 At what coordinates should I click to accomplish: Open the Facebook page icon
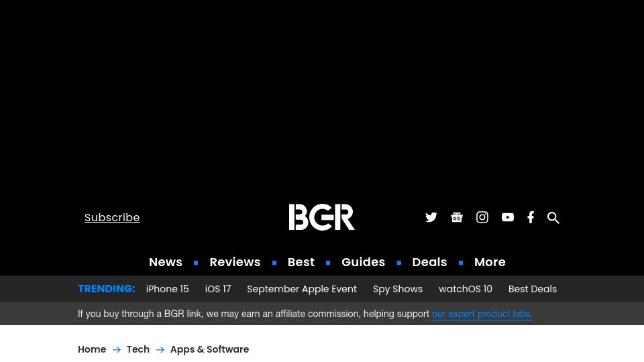531,217
